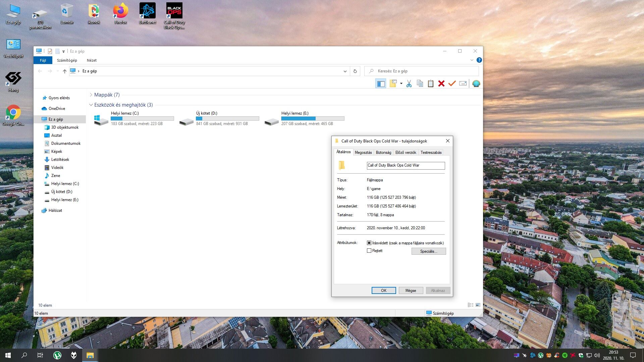Select Vezérlőpult desktop icon
Screen dimensions: 644x362
(13, 48)
